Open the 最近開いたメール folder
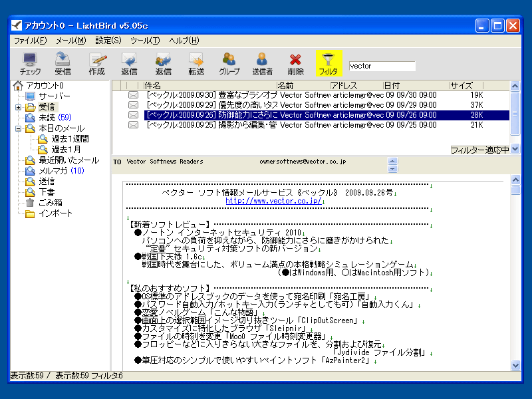 (x=69, y=160)
